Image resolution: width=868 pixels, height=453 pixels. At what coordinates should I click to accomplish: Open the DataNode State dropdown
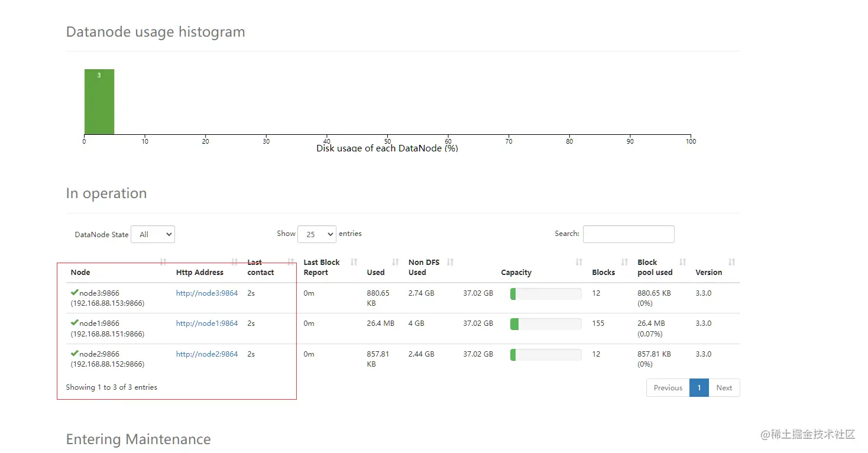click(153, 234)
